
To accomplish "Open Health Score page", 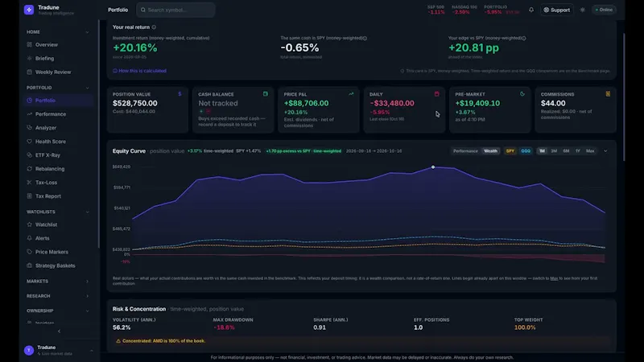I will [57, 142].
